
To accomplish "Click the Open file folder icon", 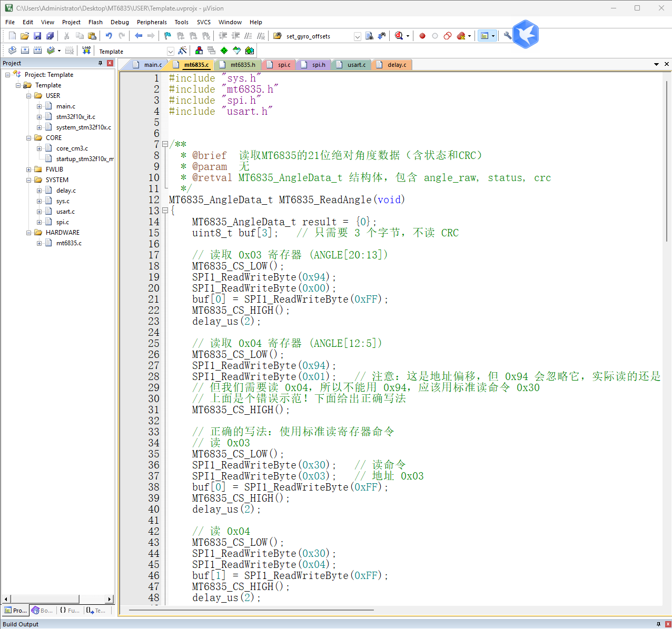I will 25,36.
